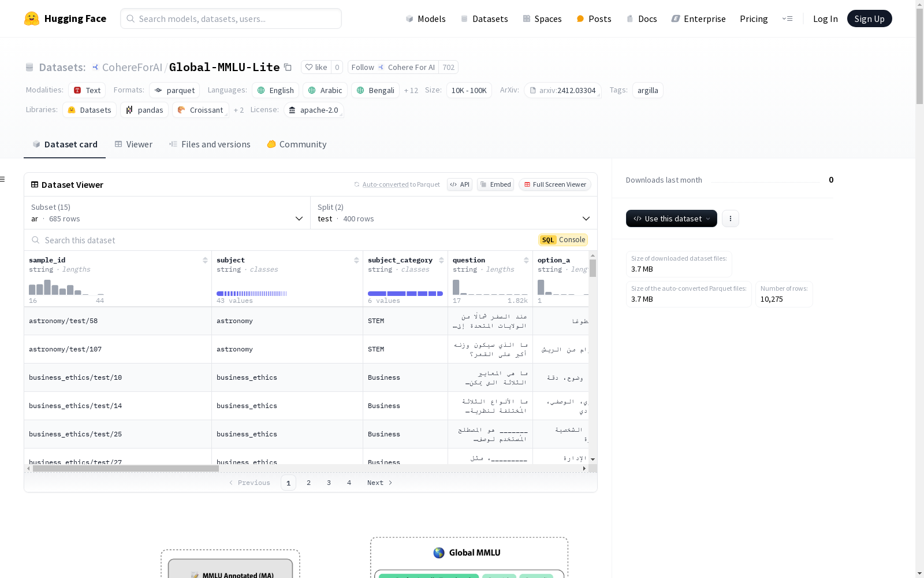Click the heart like button
This screenshot has height=578, width=924.
(316, 67)
